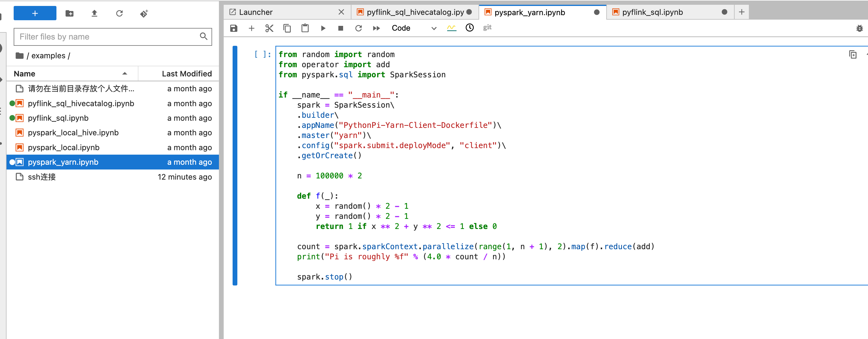Run the selected cell
The height and width of the screenshot is (339, 868).
[323, 28]
